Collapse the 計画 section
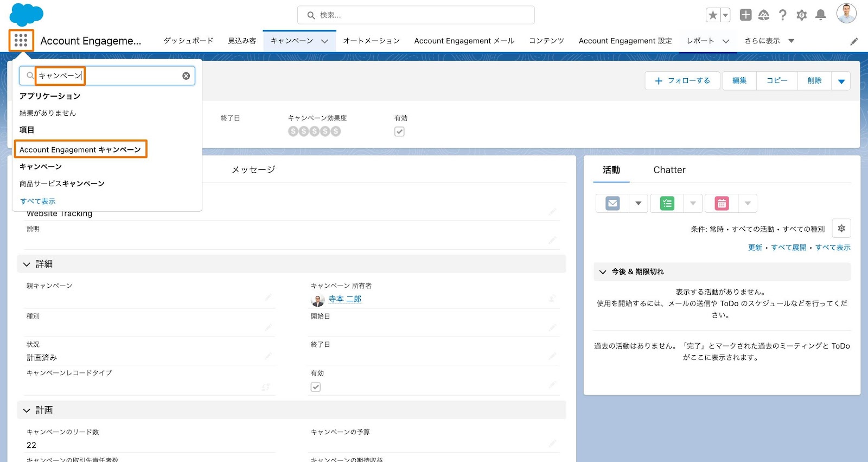Screen dimensions: 868x462 click(x=27, y=410)
